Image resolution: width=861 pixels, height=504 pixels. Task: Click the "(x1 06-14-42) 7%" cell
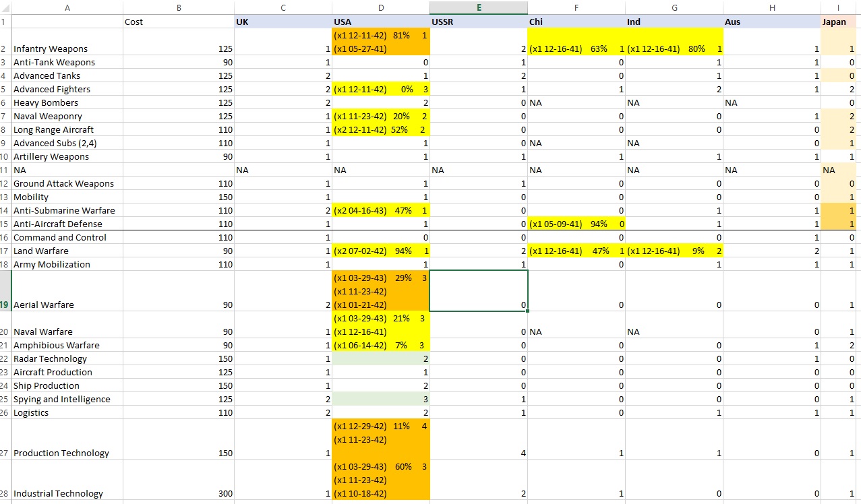381,345
